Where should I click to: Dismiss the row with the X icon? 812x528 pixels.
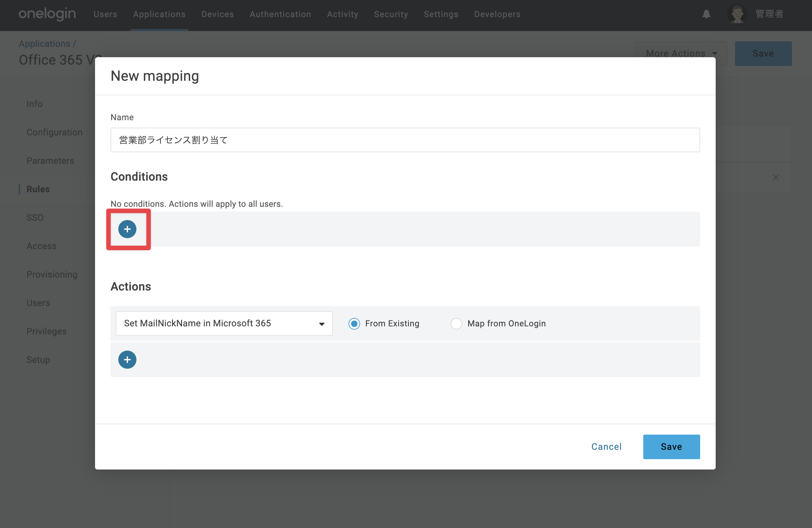pos(775,178)
